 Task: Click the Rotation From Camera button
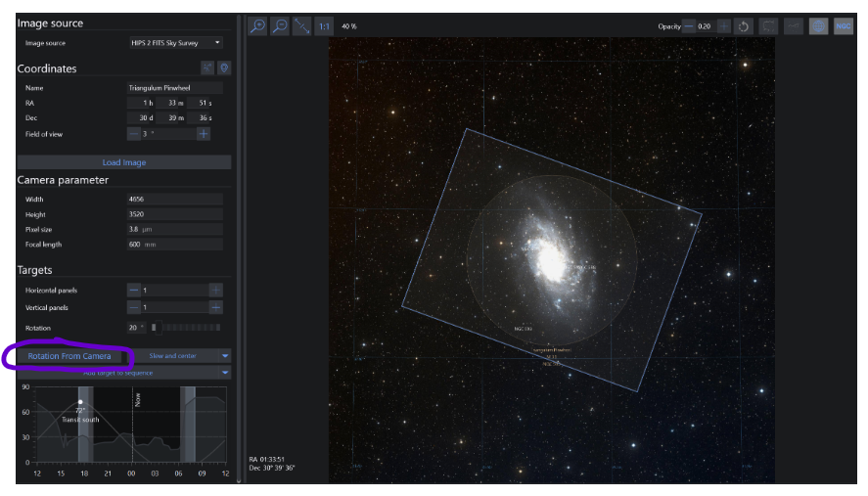[69, 356]
